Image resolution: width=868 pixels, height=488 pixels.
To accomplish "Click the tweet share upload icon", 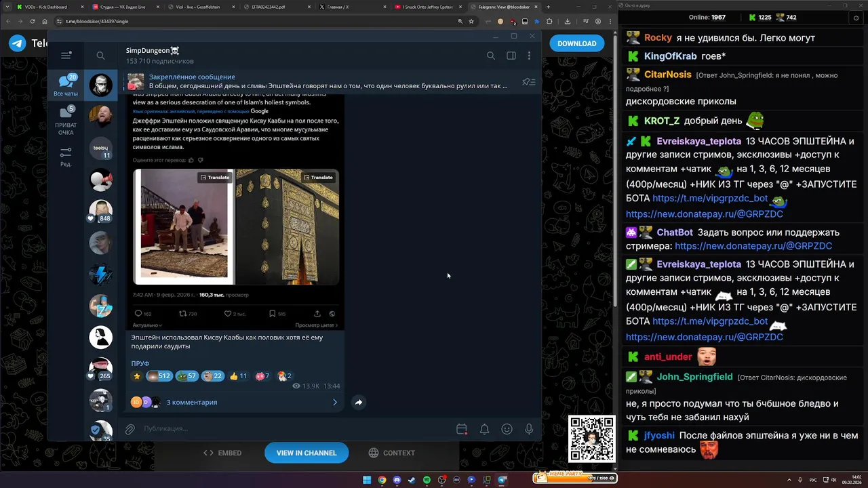I will pos(317,314).
